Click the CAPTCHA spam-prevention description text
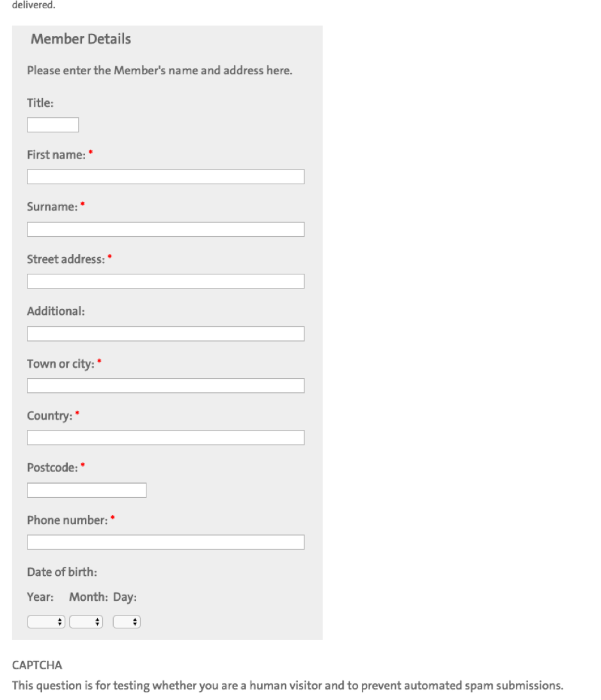This screenshot has width=601, height=700. tap(287, 685)
